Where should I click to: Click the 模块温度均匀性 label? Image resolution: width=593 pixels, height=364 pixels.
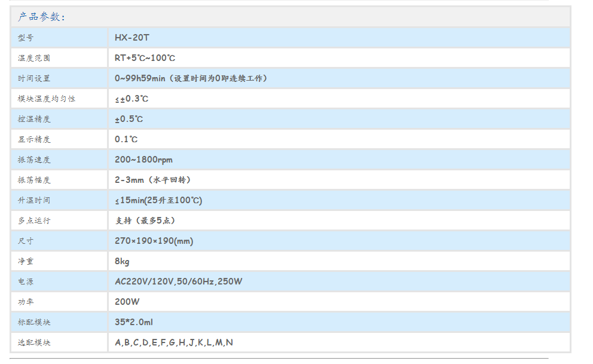pos(46,99)
